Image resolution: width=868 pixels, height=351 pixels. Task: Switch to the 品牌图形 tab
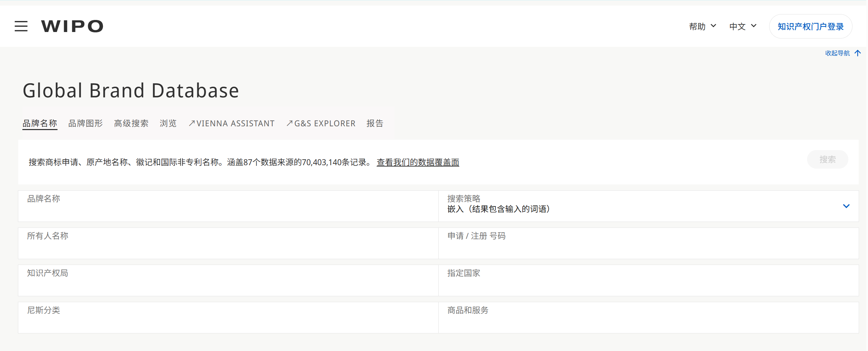pos(85,123)
